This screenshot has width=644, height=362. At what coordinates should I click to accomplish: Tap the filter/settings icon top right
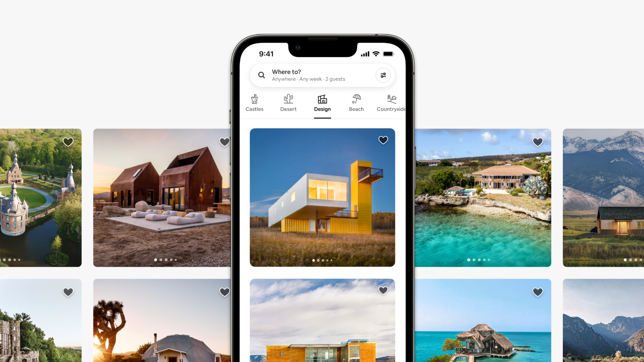383,75
